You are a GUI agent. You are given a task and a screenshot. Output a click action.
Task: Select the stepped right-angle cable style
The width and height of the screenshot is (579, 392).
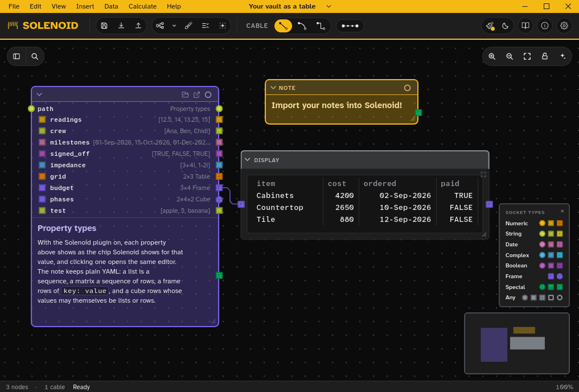click(321, 26)
